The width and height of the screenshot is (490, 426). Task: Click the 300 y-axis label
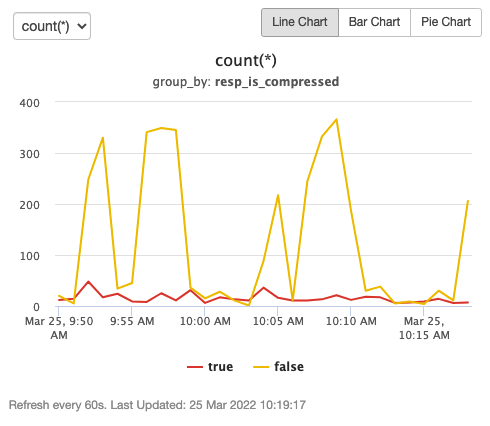(29, 154)
